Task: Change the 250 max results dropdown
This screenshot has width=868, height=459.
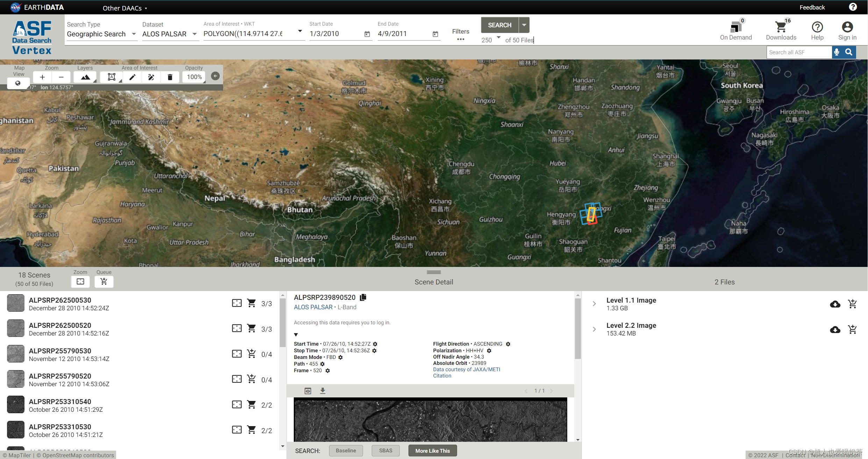Action: point(491,40)
